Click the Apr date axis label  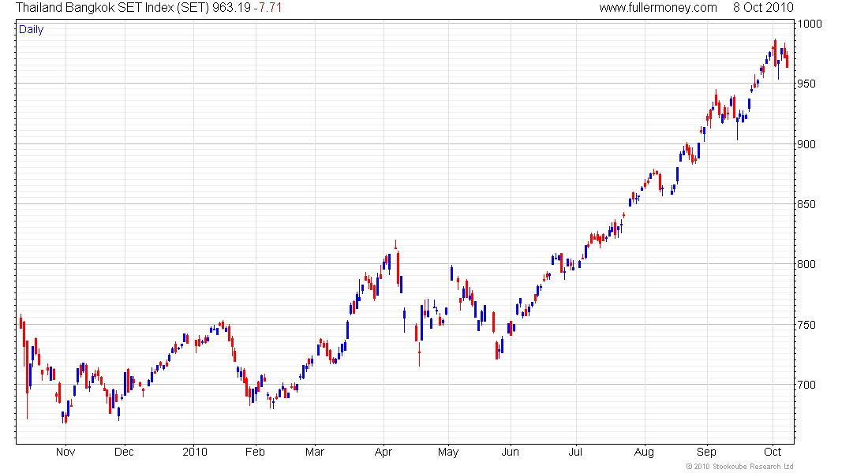click(383, 452)
